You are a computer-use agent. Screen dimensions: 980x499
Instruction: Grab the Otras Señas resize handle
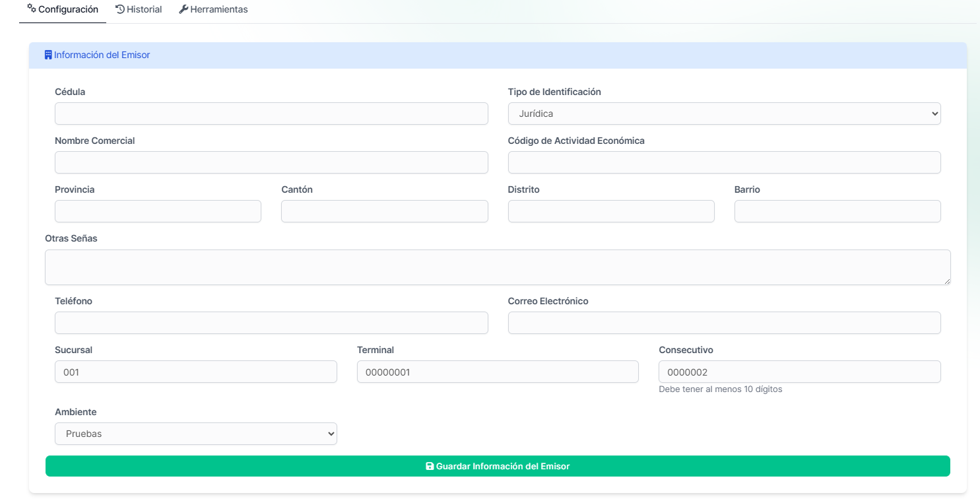click(x=947, y=282)
